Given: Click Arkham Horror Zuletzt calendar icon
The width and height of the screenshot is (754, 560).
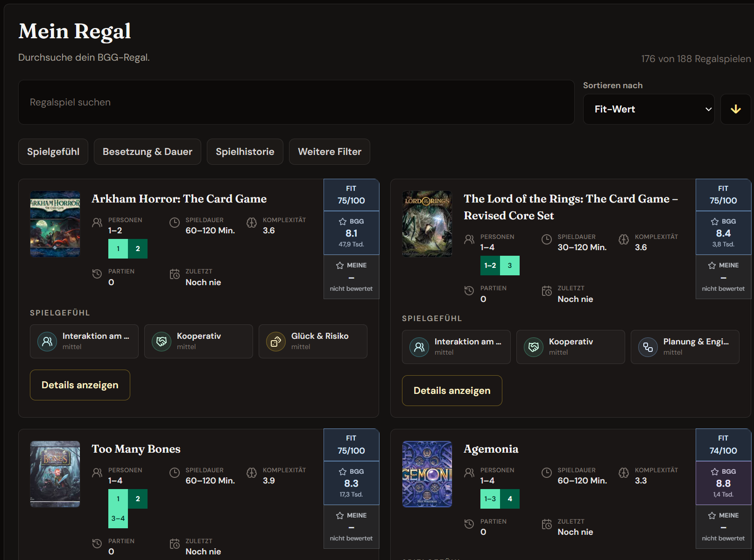Looking at the screenshot, I should point(175,274).
